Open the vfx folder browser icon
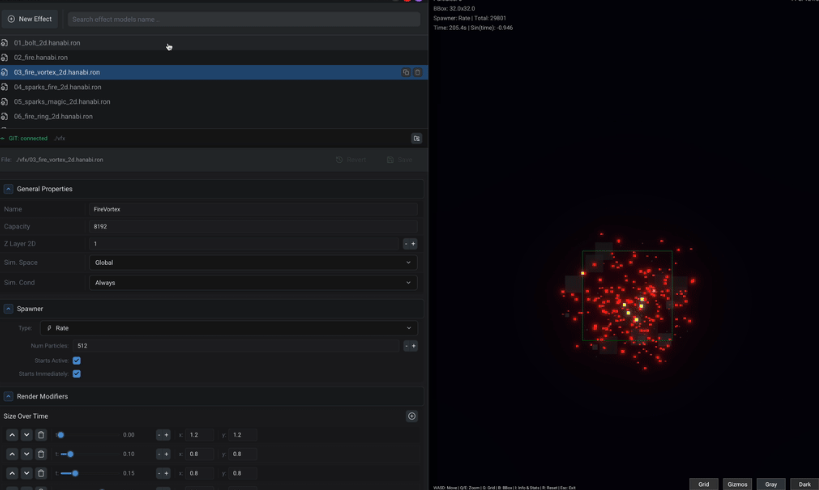Viewport: 819px width, 490px height. pyautogui.click(x=416, y=138)
